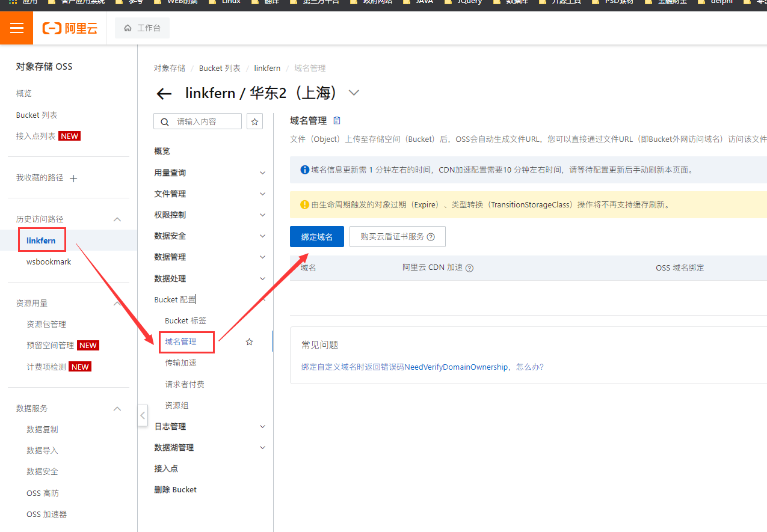The image size is (767, 532).
Task: Open 概览 in the bucket menu
Action: pos(162,151)
